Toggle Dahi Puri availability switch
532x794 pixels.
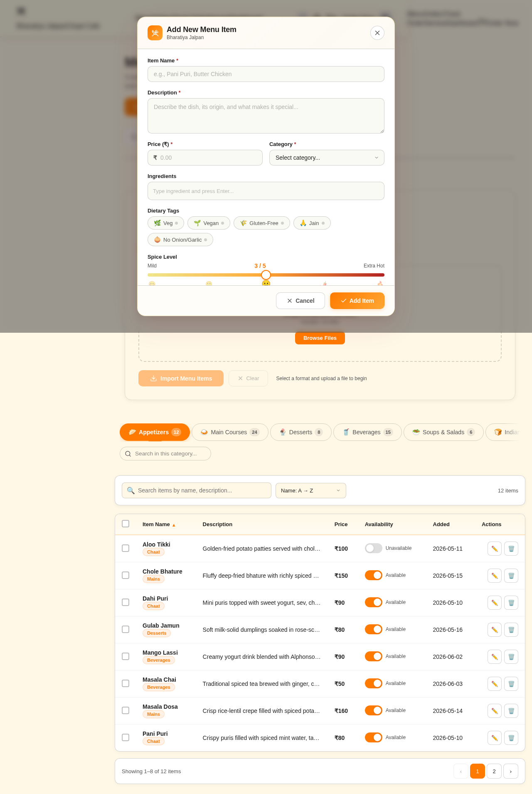[x=373, y=602]
